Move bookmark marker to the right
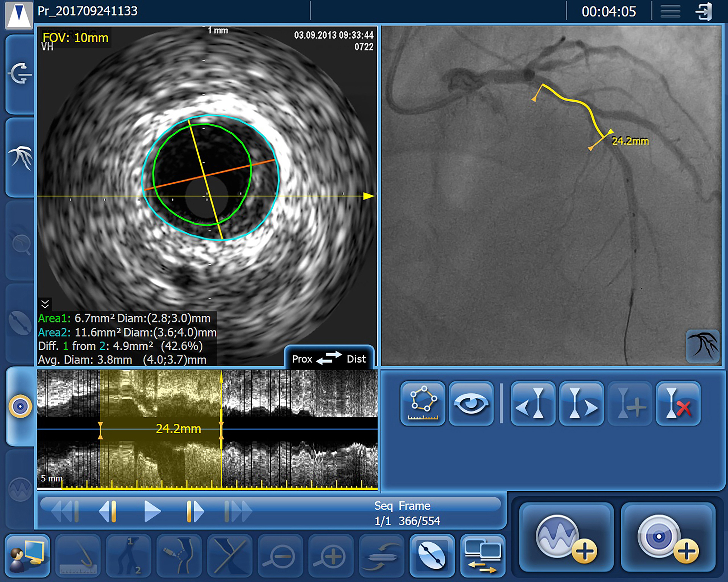728x582 pixels. (581, 403)
